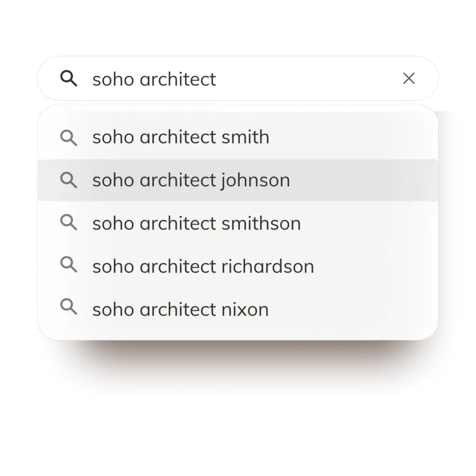The image size is (476, 476).
Task: Click the 'soho architect' text in search field
Action: pos(154,79)
